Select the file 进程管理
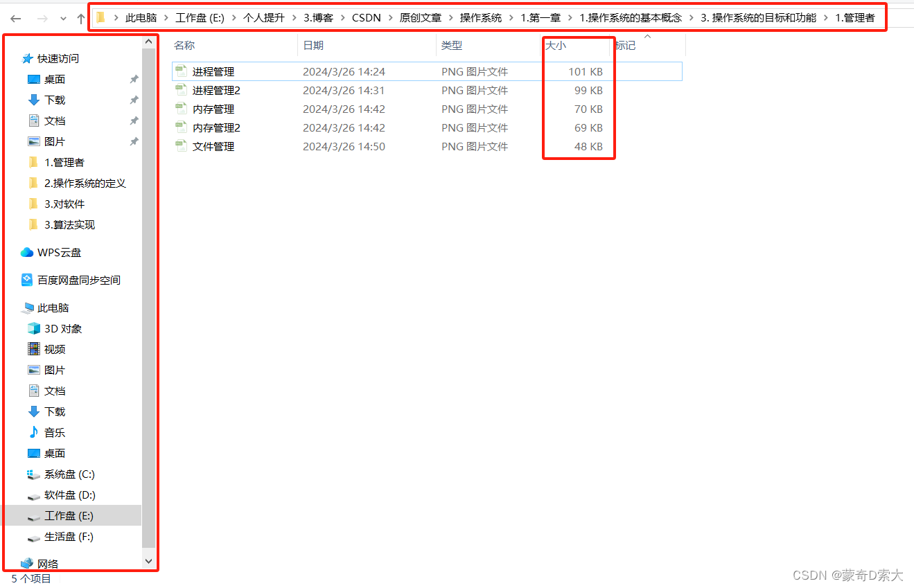 (213, 71)
